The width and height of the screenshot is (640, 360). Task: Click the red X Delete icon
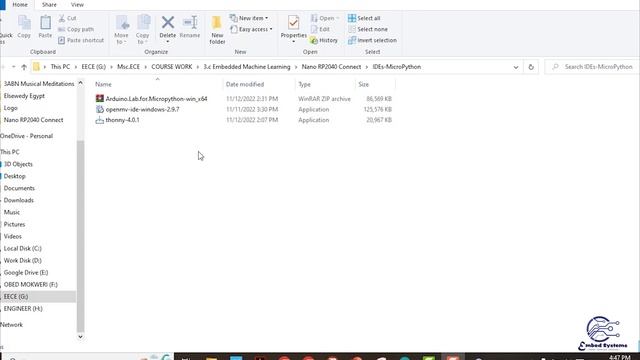point(168,22)
